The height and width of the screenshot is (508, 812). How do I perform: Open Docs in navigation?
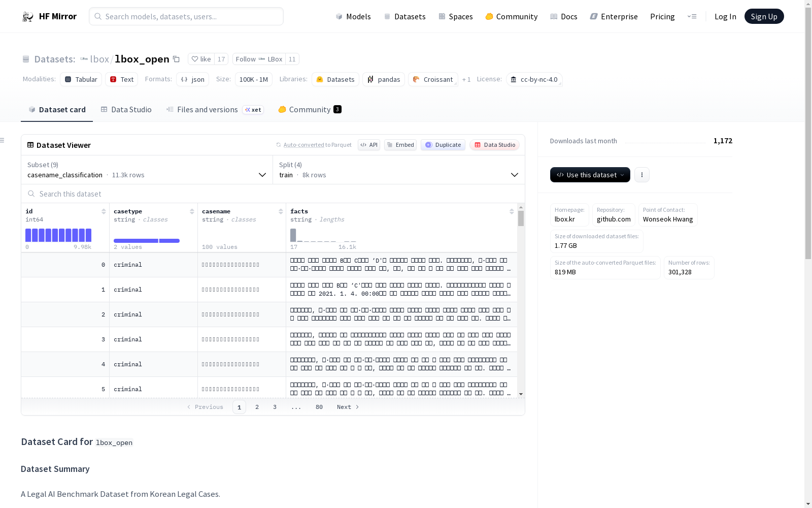click(x=564, y=17)
